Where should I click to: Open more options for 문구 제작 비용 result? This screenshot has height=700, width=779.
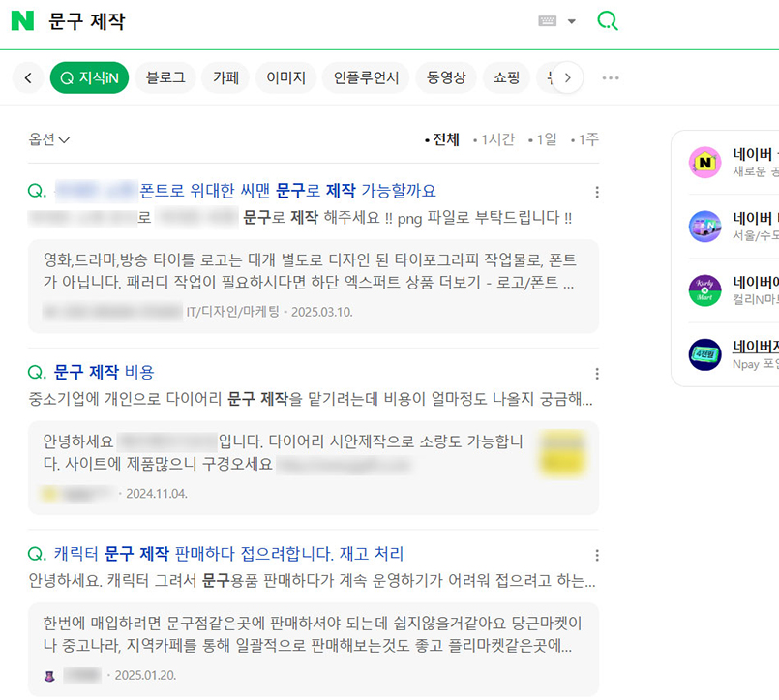coord(597,374)
